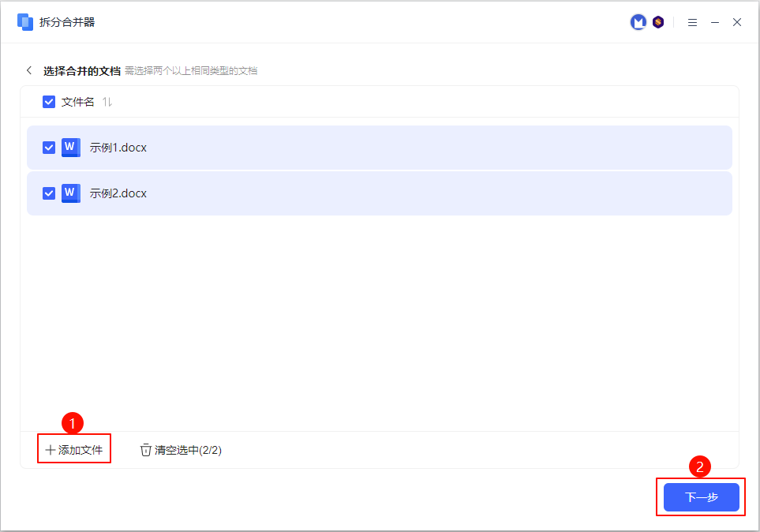The width and height of the screenshot is (760, 532).
Task: Click the 选择合并的文档 heading
Action: point(82,70)
